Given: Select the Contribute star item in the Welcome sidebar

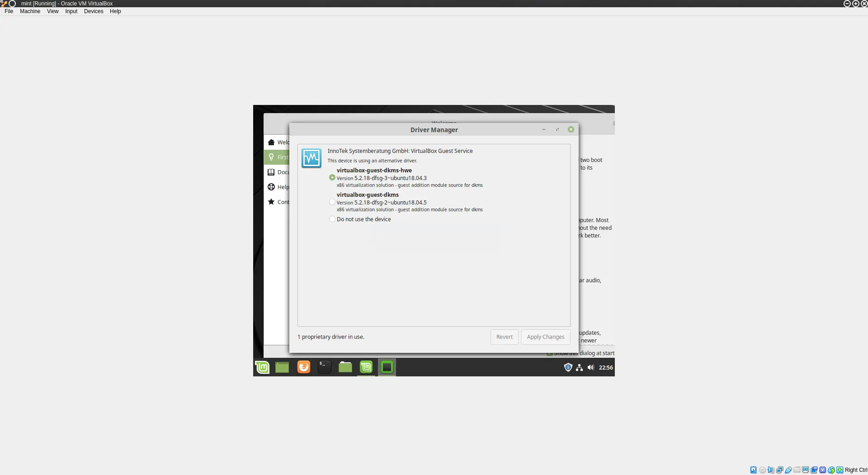Looking at the screenshot, I should 277,202.
